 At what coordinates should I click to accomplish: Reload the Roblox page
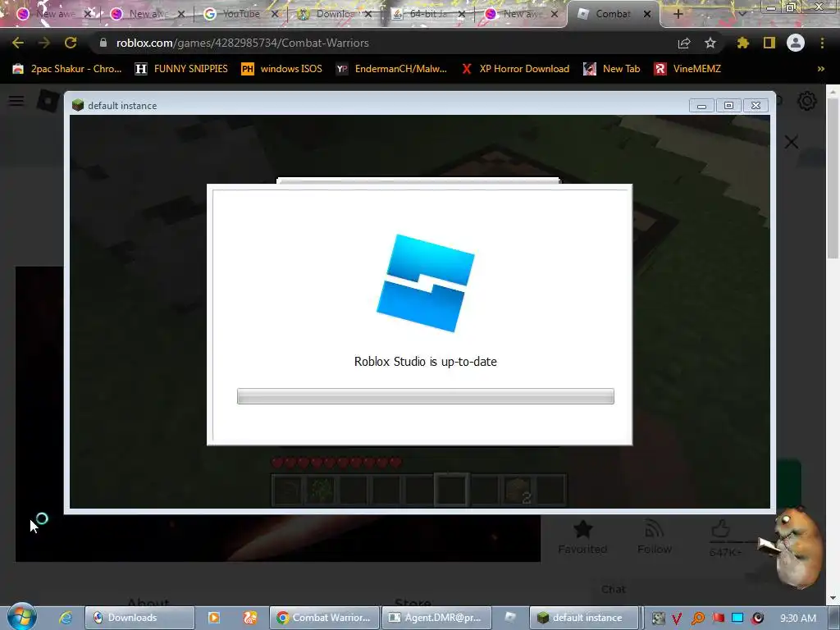71,43
